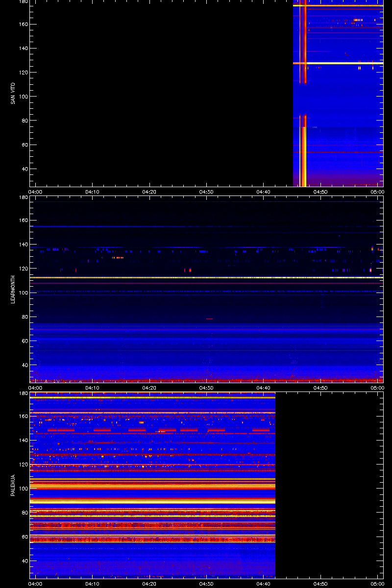Select 160 tick on Palehua axis
The height and width of the screenshot is (588, 392).
(23, 416)
